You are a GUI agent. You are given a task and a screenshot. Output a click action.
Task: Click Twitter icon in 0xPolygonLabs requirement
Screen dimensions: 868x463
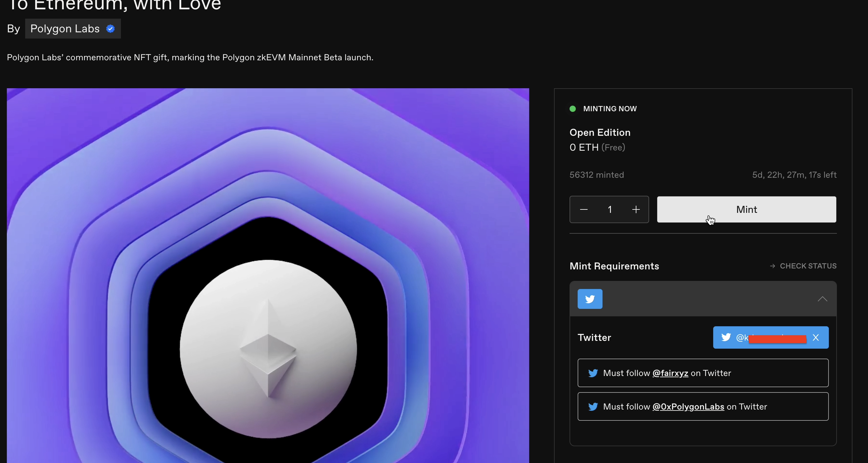point(593,407)
